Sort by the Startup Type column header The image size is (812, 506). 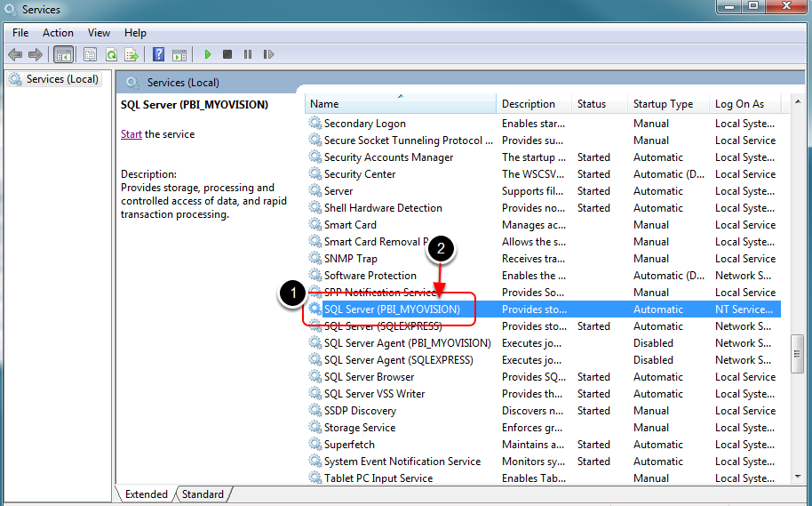point(669,104)
